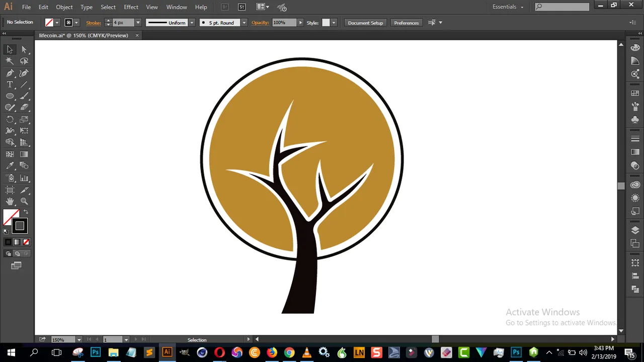Select the Curvature tool
644x362 pixels.
tap(24, 73)
